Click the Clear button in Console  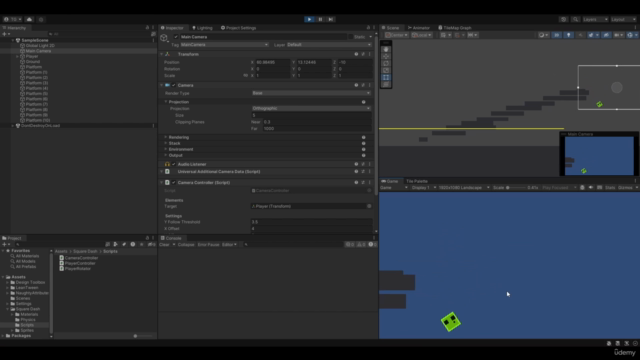coord(164,244)
